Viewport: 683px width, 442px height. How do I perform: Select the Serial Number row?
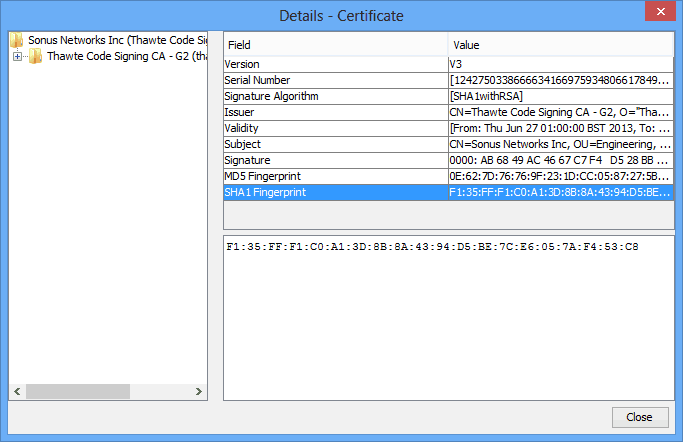click(335, 80)
